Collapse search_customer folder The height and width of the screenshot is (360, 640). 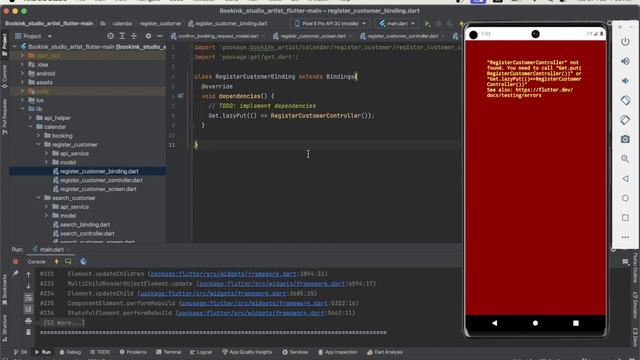coord(38,198)
